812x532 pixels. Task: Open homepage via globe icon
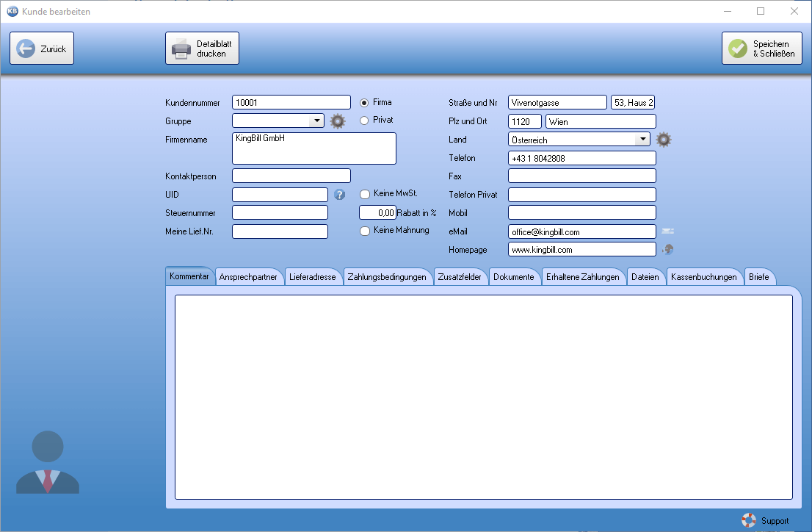click(x=667, y=250)
